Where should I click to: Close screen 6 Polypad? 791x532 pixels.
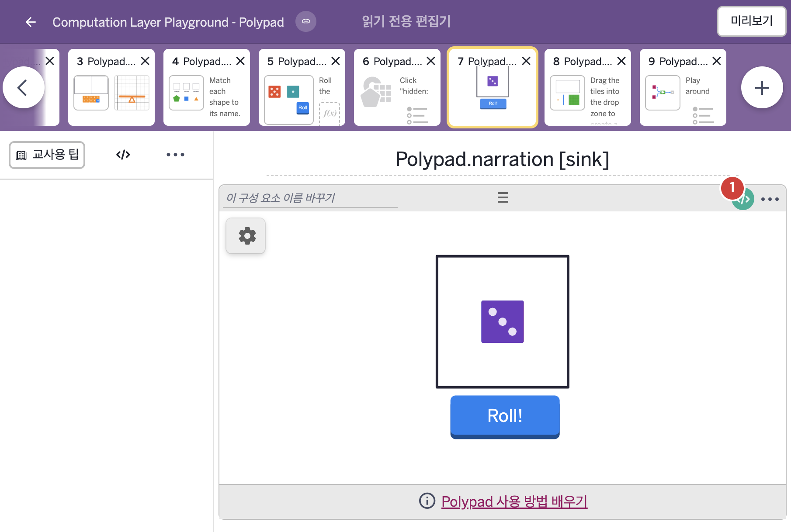[x=431, y=61]
